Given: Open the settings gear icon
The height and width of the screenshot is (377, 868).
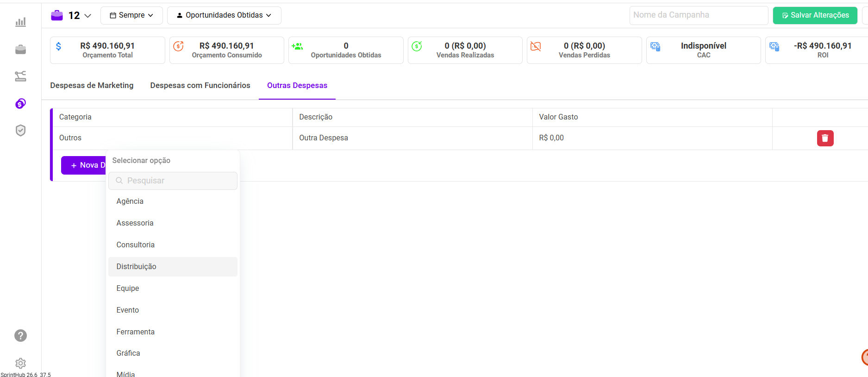Looking at the screenshot, I should [x=20, y=363].
